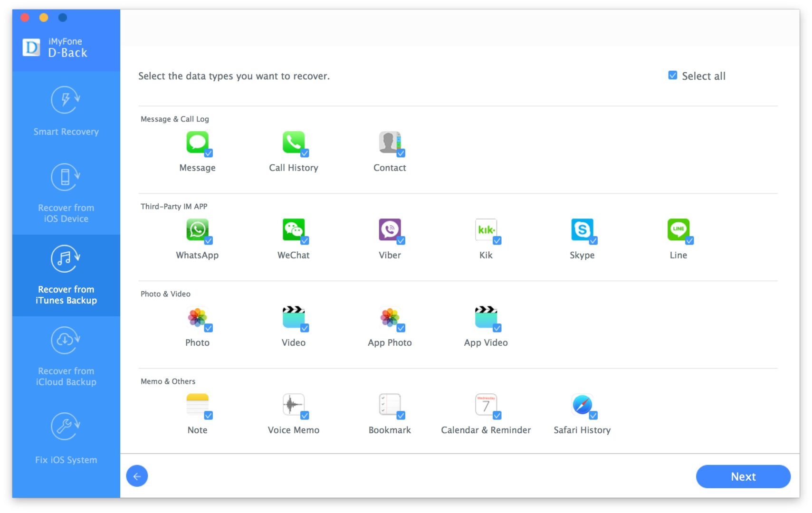The image size is (812, 513).
Task: Click the Select all label
Action: [703, 76]
